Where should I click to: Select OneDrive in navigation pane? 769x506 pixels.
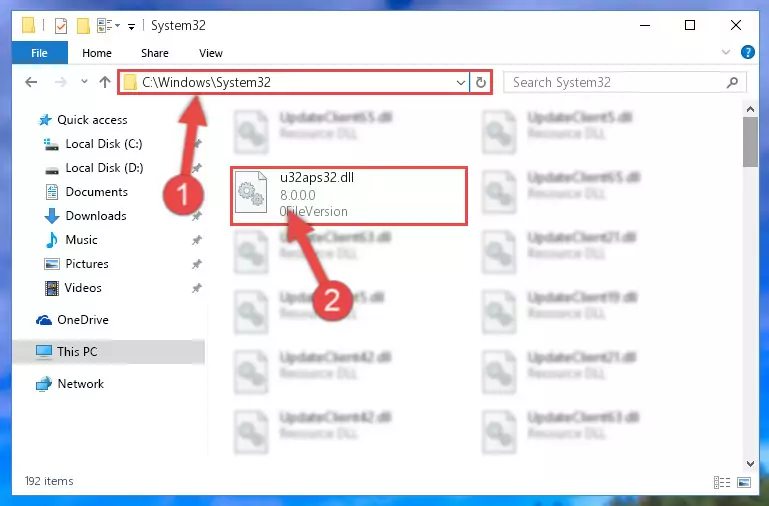tap(83, 320)
